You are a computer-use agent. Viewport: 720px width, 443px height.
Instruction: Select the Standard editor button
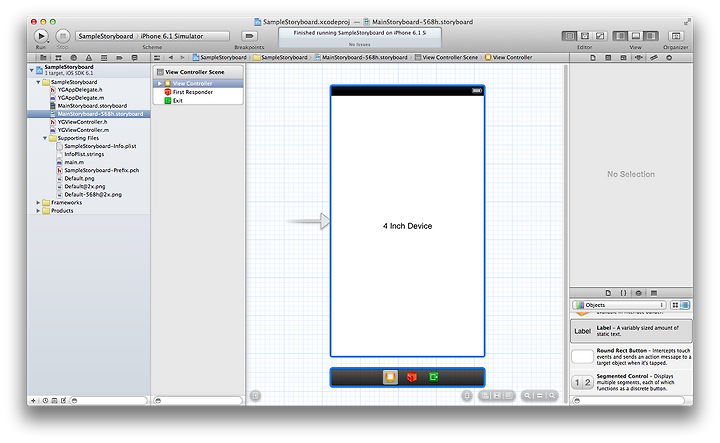[569, 36]
